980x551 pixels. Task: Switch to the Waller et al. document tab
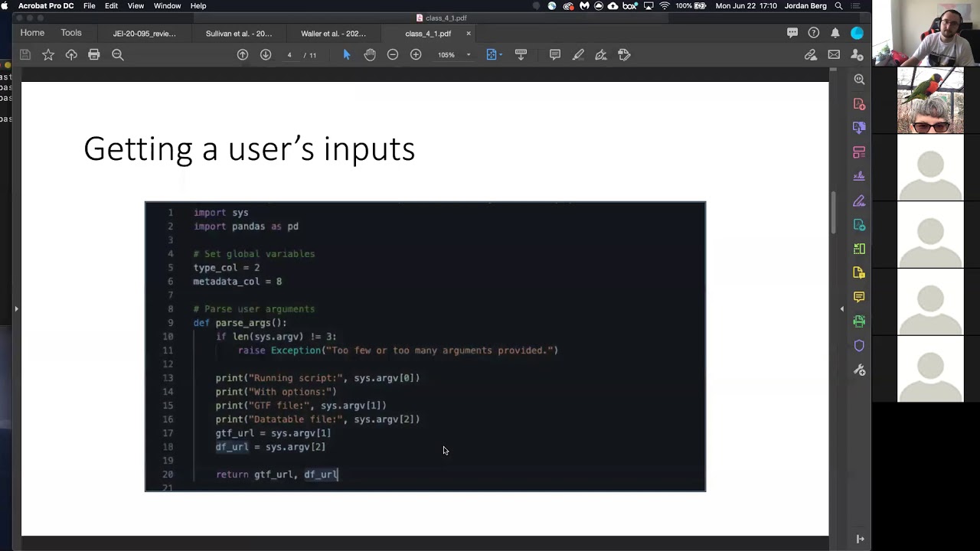click(x=333, y=34)
